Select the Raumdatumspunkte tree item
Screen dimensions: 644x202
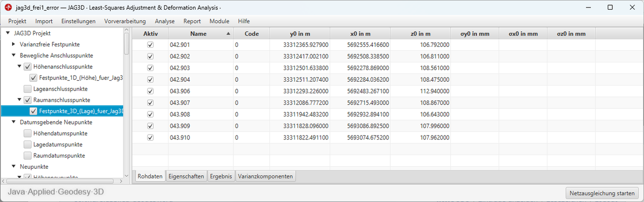pos(59,155)
